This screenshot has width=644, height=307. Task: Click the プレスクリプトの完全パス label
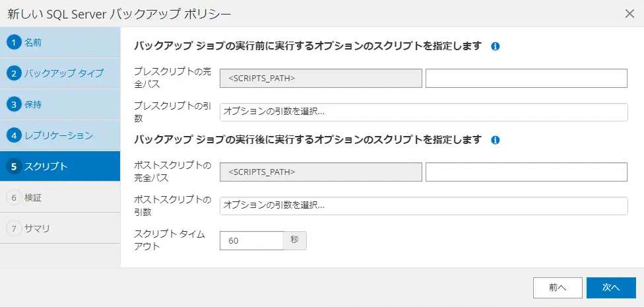[x=172, y=78]
